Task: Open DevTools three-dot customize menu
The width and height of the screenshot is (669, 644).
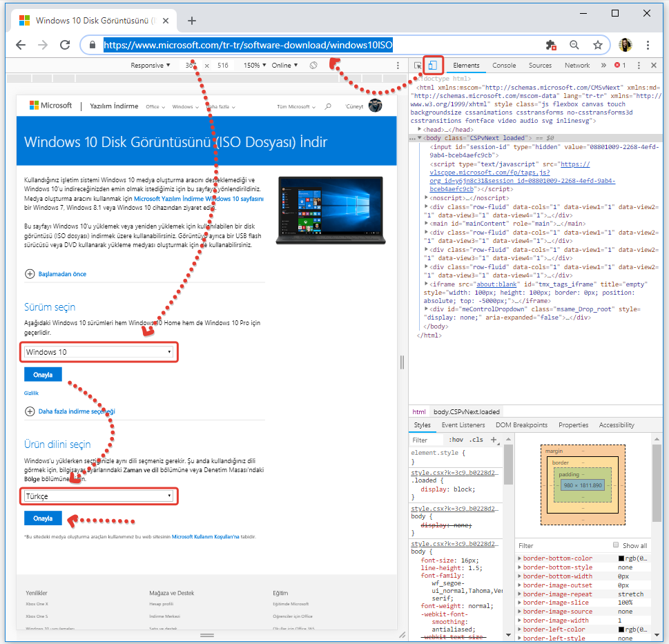Action: click(x=638, y=66)
